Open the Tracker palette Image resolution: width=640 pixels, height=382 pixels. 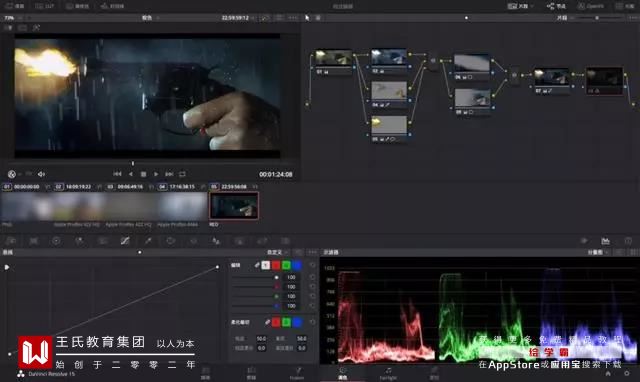click(x=193, y=241)
